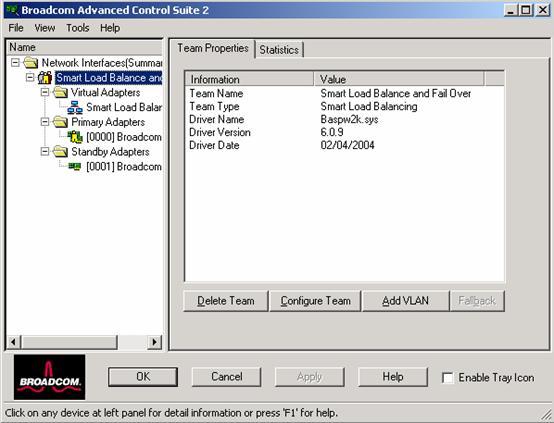This screenshot has width=554, height=423.
Task: Click the value 'Baspw2k.sys'
Action: coord(349,119)
